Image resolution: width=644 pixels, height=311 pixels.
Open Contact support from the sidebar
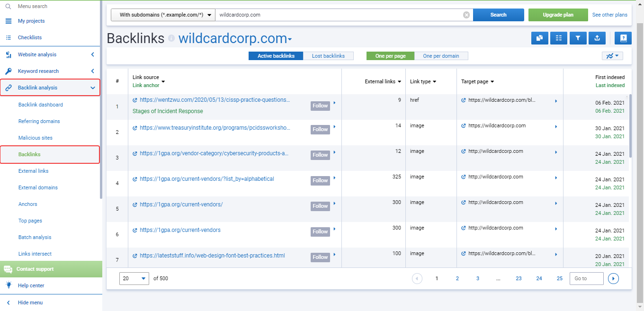(x=34, y=269)
